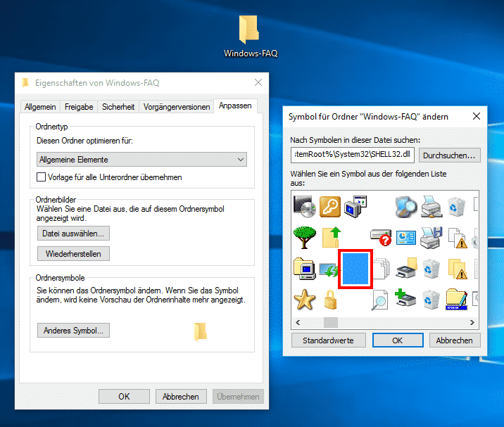504x427 pixels.
Task: Pick the golden key icon
Action: click(330, 207)
